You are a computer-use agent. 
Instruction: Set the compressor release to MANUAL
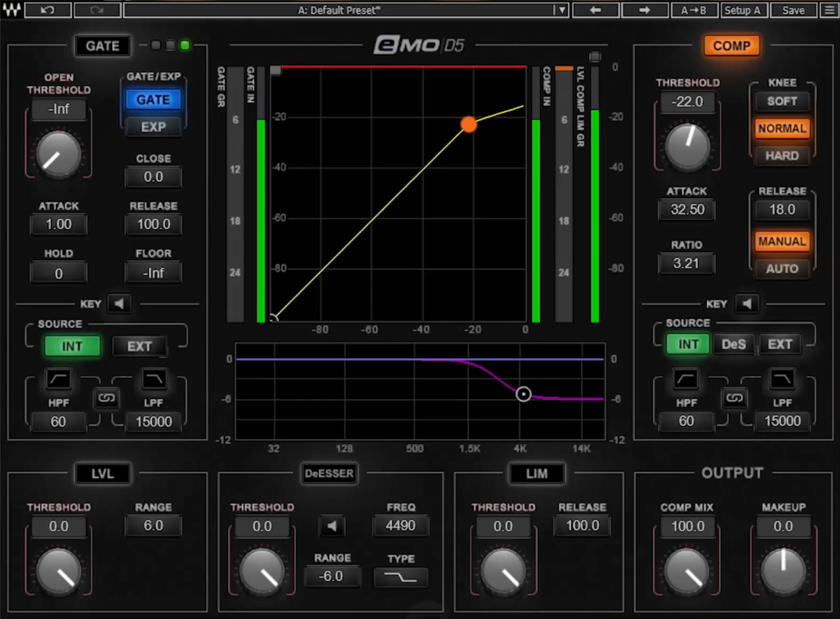point(782,241)
